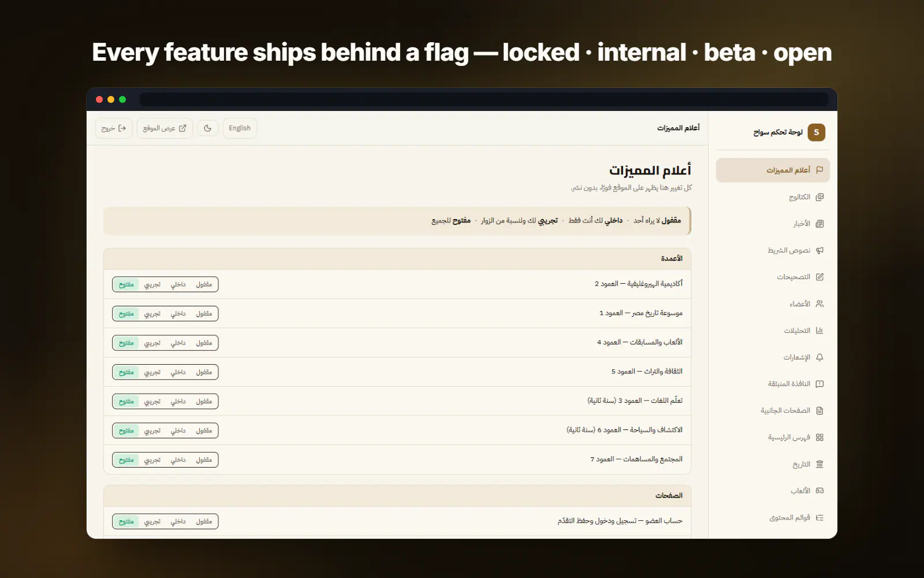Set المجتمع والمساهمات flag to تجريبي
This screenshot has width=924, height=578.
(x=152, y=460)
